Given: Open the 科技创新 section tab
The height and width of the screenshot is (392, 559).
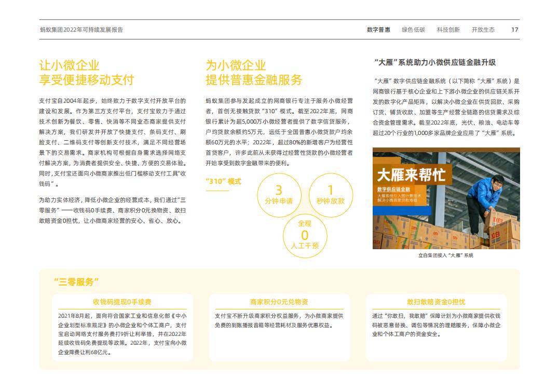Looking at the screenshot, I should pos(448,30).
